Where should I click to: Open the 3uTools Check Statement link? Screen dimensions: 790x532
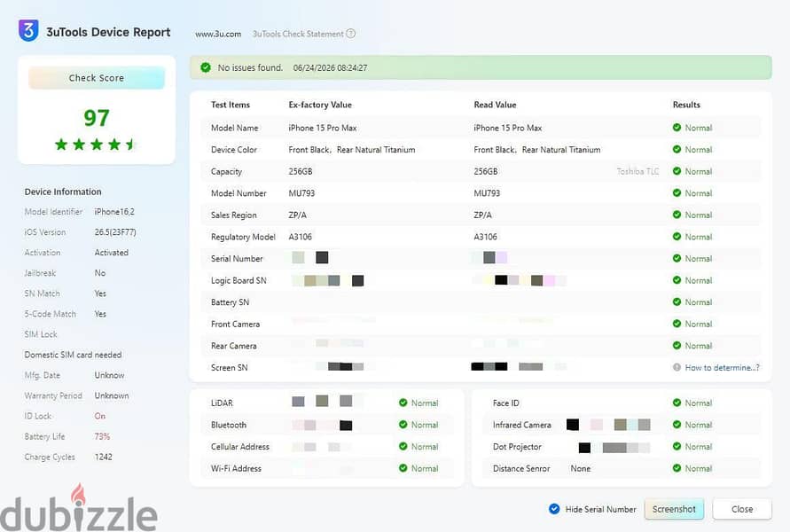(x=298, y=34)
